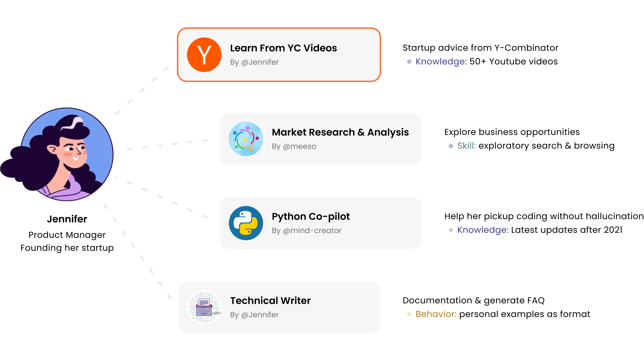Click the By @meeso author link
The height and width of the screenshot is (362, 644).
point(294,146)
